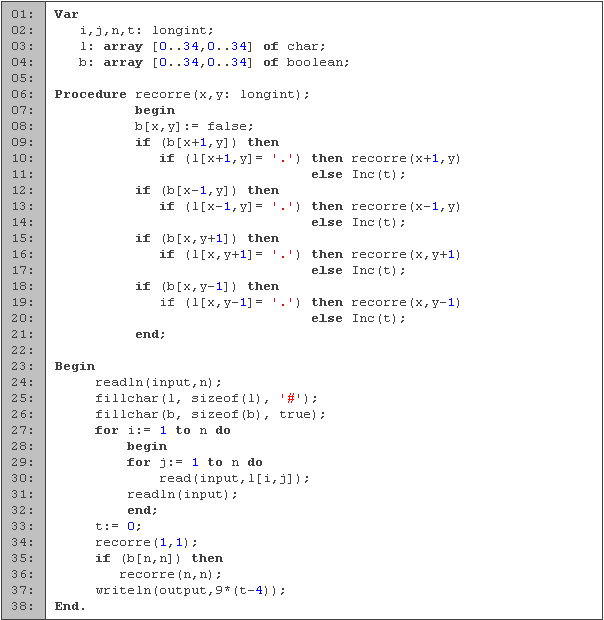Viewport: 604px width, 620px height.
Task: Click the main 'Begin' keyword on line 23
Action: (x=75, y=367)
